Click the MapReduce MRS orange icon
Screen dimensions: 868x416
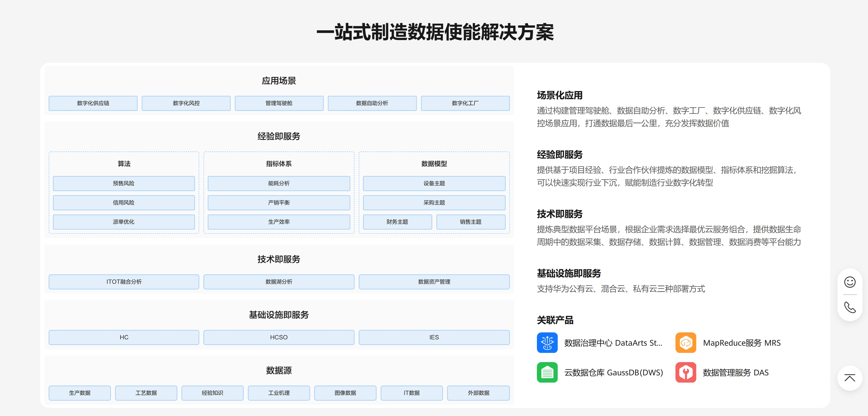(685, 342)
